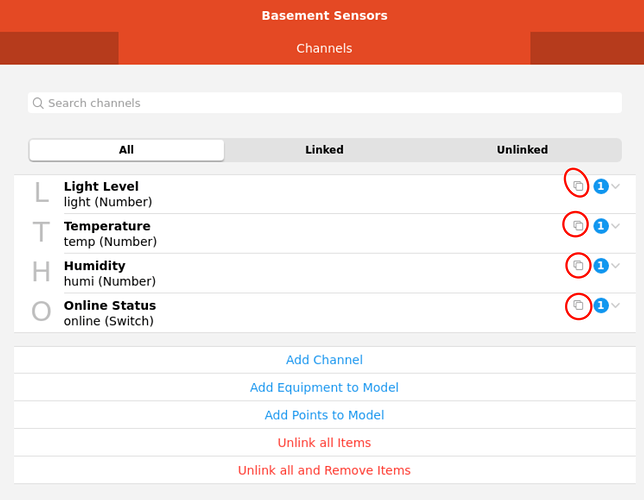The width and height of the screenshot is (644, 500).
Task: Expand the Temperature channel chevron
Action: click(x=616, y=226)
